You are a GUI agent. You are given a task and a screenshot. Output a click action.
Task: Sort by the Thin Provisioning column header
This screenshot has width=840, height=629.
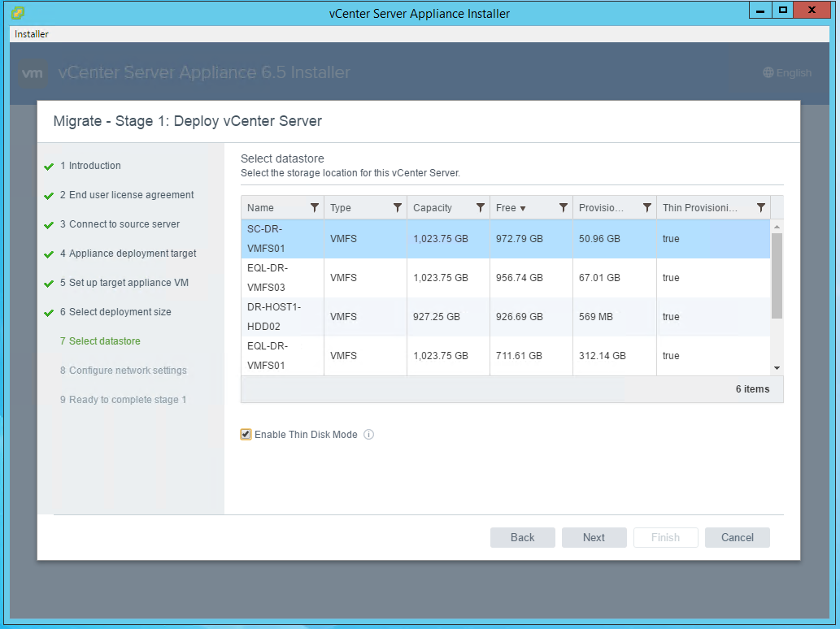pyautogui.click(x=699, y=208)
